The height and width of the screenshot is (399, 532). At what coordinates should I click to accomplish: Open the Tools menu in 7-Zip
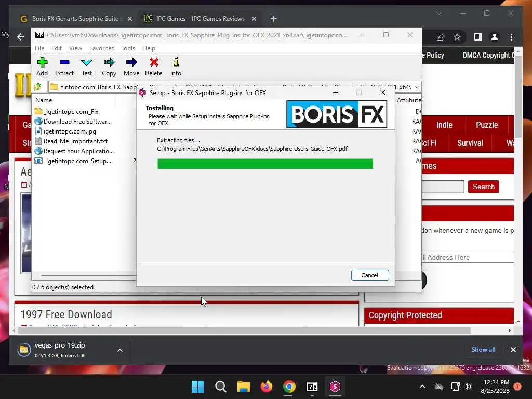point(128,48)
